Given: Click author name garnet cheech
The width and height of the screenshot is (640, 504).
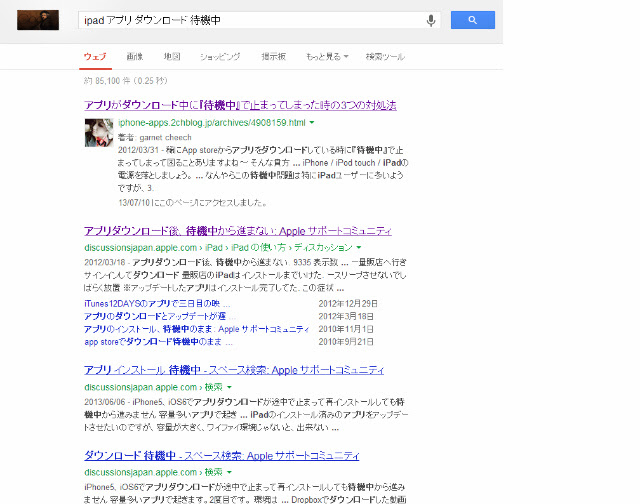Looking at the screenshot, I should click(x=165, y=138).
